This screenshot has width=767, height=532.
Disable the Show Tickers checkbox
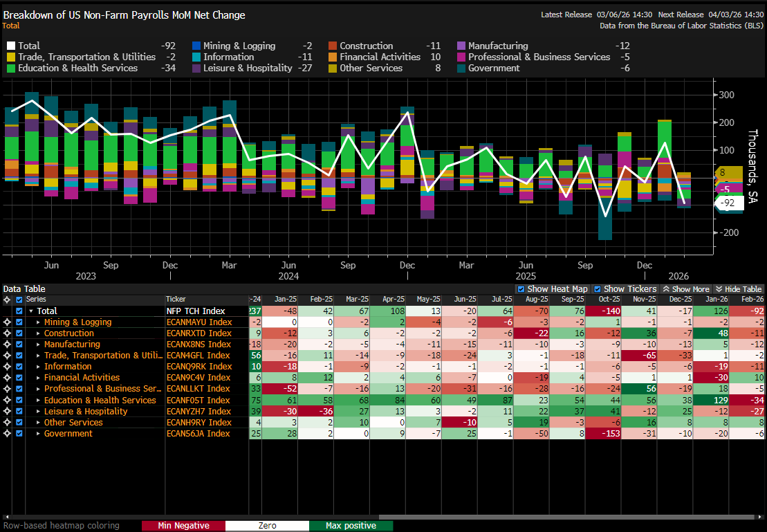pos(598,289)
